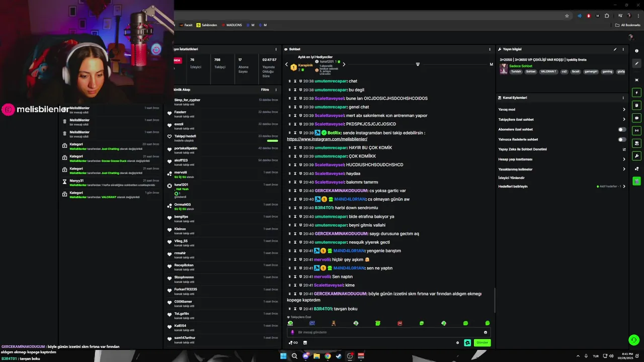Click the Takipçi hedefi activity row
Image resolution: width=644 pixels, height=362 pixels.
tap(223, 138)
